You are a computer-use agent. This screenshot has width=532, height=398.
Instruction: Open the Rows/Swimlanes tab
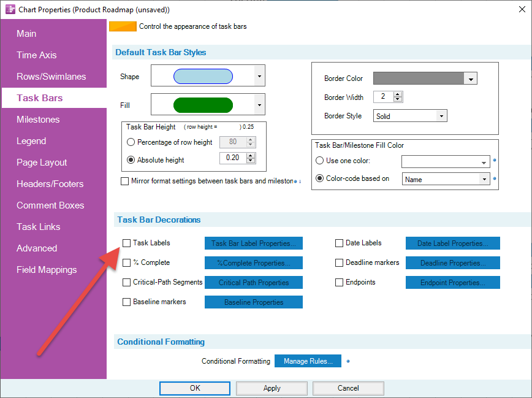click(x=51, y=77)
